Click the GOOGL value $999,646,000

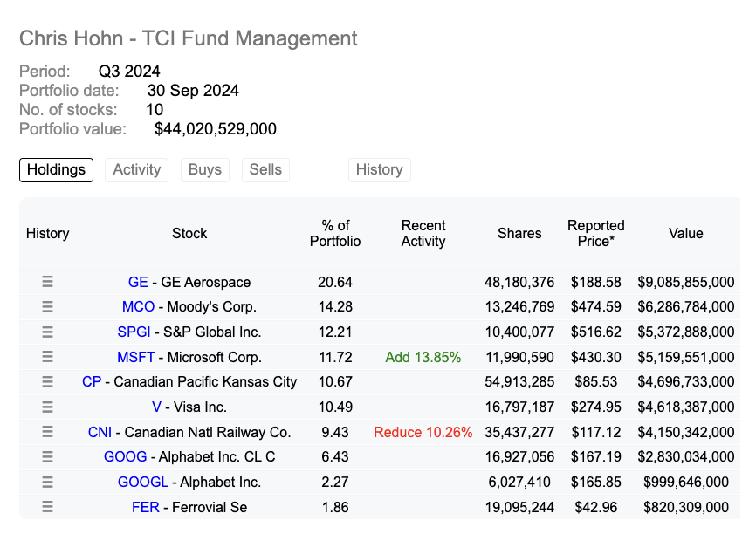point(685,482)
